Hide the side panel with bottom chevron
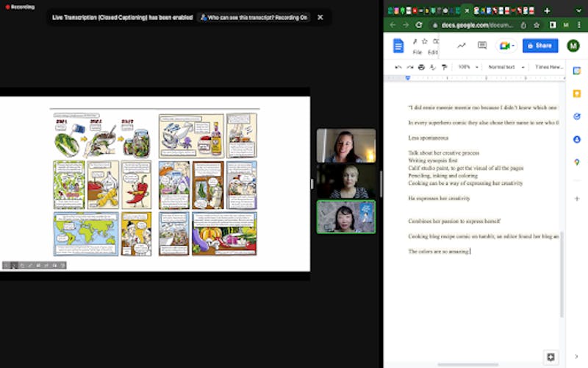This screenshot has width=588, height=368. [x=576, y=356]
